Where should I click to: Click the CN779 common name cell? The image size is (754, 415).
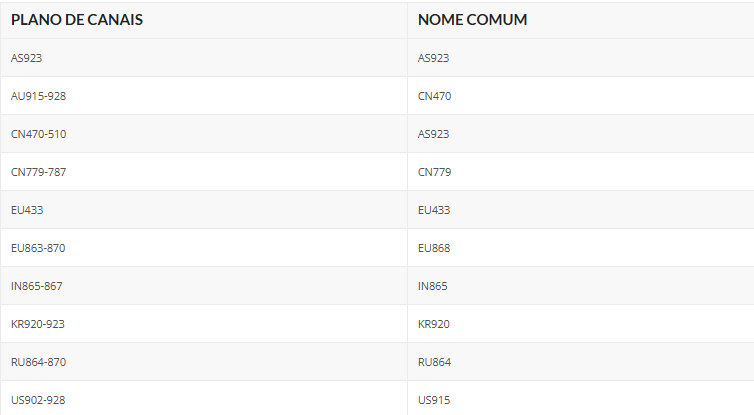pyautogui.click(x=434, y=172)
